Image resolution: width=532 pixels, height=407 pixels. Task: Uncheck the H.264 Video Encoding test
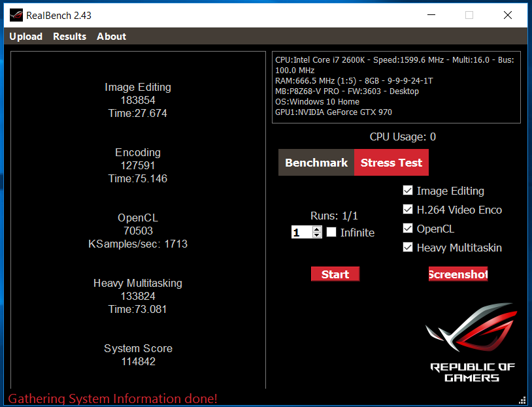point(408,210)
